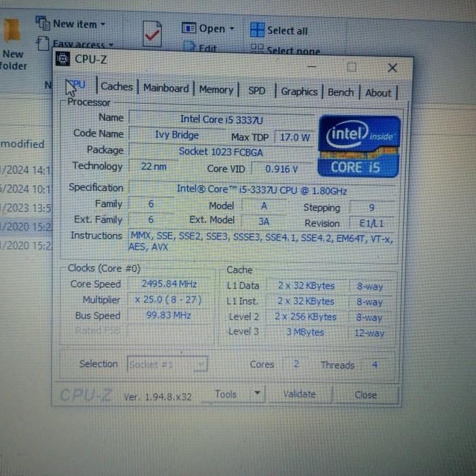Screen dimensions: 476x476
Task: Click the version text Ver. 1.94.8.x32
Action: click(x=158, y=396)
